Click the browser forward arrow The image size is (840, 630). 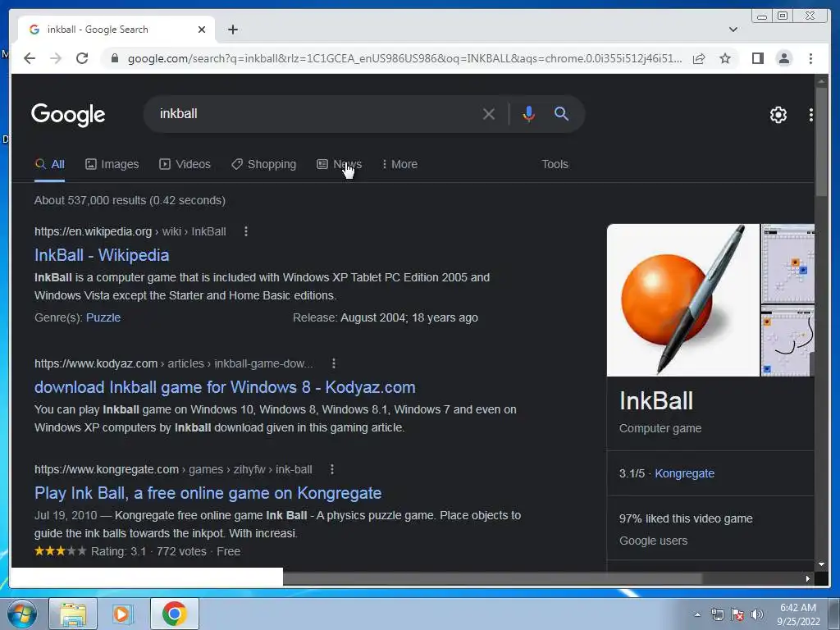(x=56, y=58)
